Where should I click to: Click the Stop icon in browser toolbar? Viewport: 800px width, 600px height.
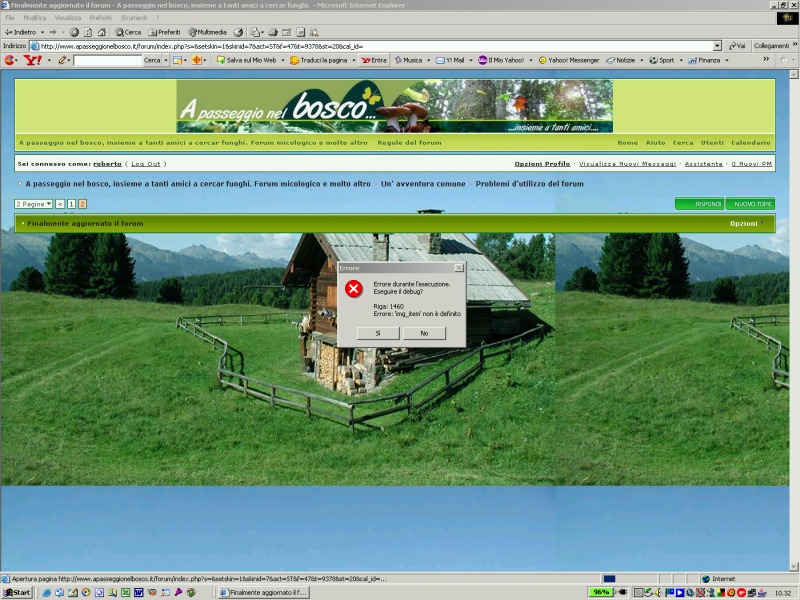click(74, 32)
